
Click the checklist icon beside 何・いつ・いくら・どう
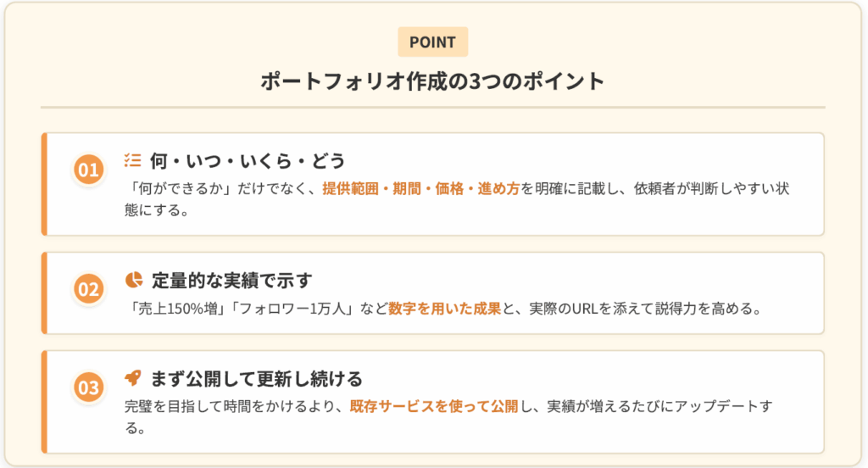[x=132, y=159]
